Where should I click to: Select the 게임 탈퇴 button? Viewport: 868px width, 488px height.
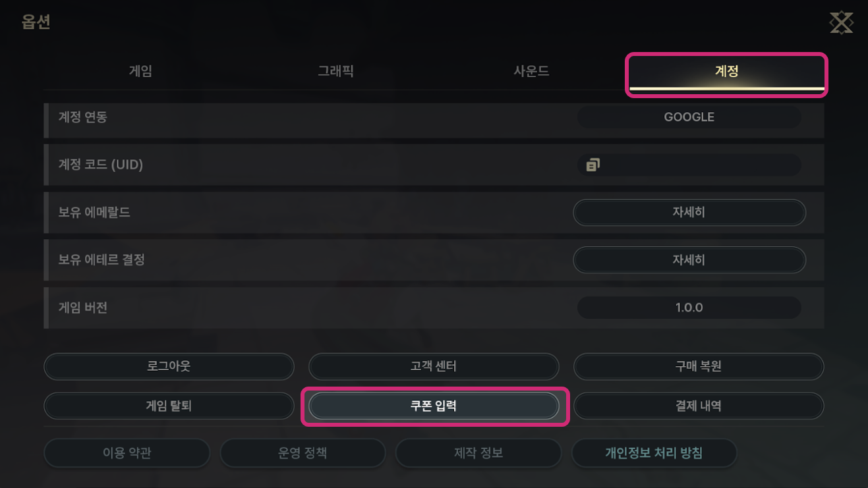pos(169,406)
